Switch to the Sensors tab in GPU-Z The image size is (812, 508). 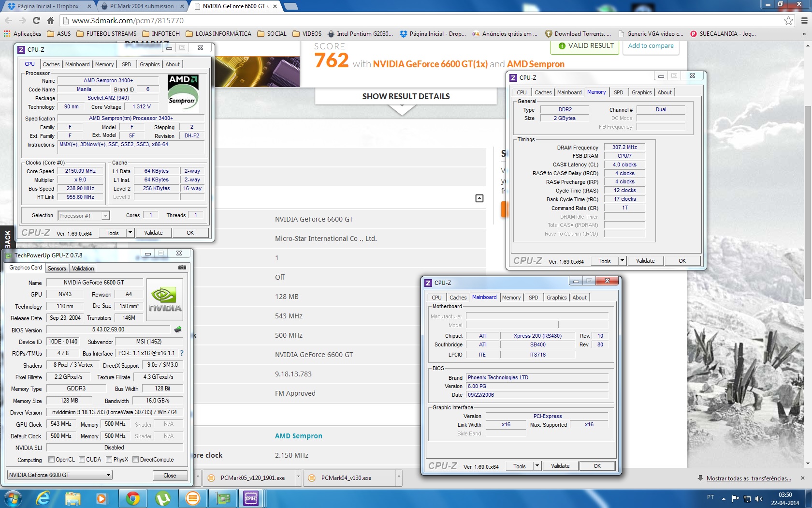coord(57,269)
